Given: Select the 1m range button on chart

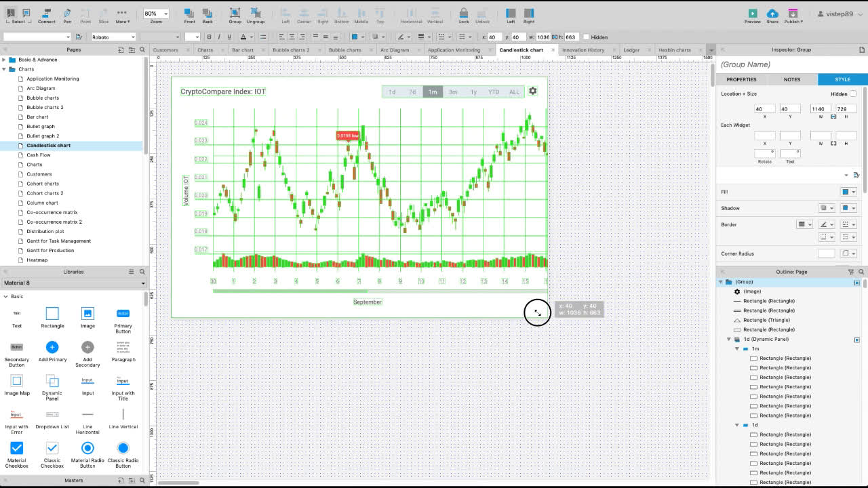Looking at the screenshot, I should pyautogui.click(x=433, y=91).
